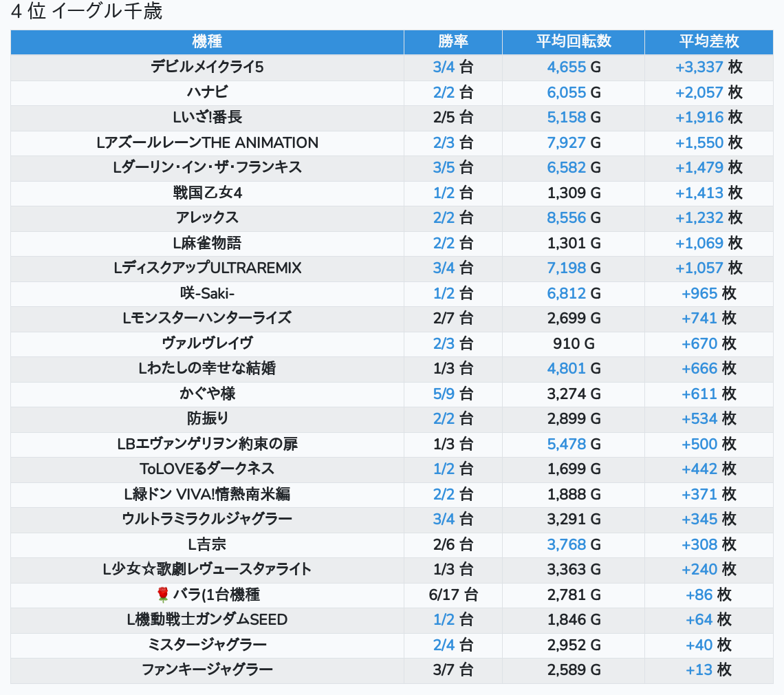Click the L麻雀物語 cell

coord(207,243)
